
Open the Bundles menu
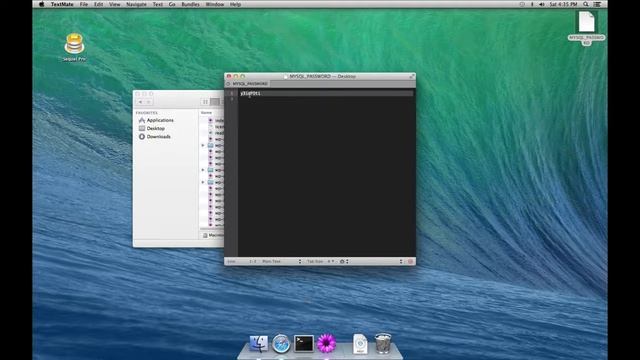pyautogui.click(x=190, y=4)
